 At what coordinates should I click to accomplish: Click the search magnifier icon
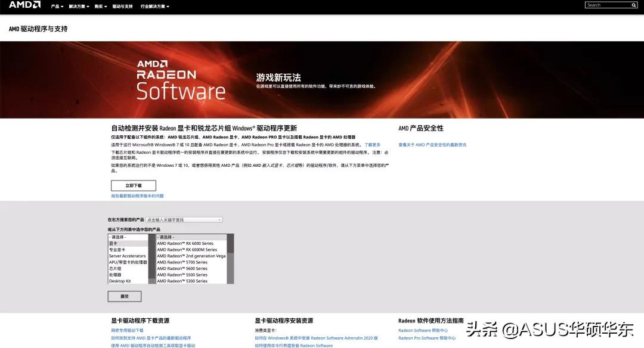[x=634, y=5]
